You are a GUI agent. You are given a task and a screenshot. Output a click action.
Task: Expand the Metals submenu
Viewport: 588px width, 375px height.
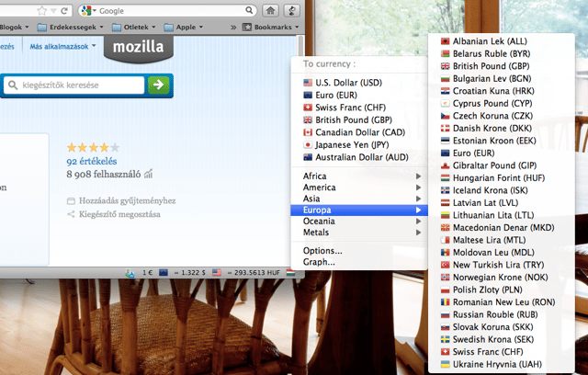coord(359,233)
